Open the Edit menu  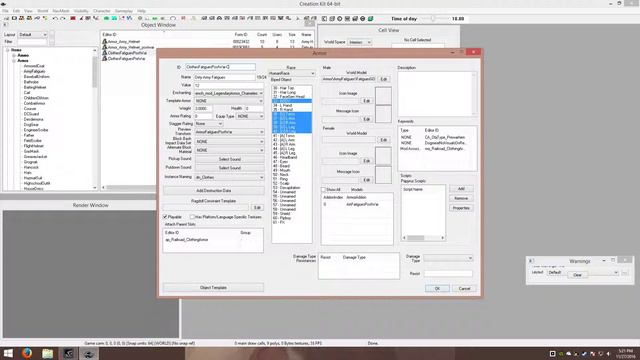(x=16, y=11)
